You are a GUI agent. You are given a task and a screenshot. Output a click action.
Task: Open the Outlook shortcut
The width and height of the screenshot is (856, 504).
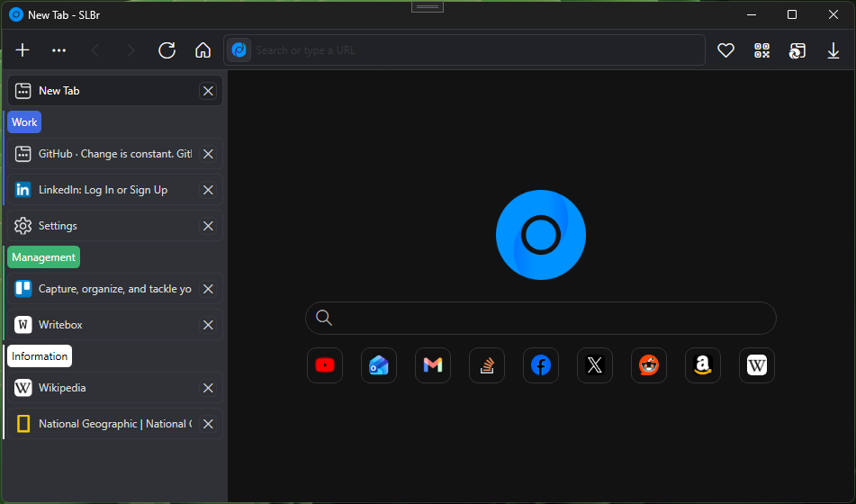click(379, 365)
